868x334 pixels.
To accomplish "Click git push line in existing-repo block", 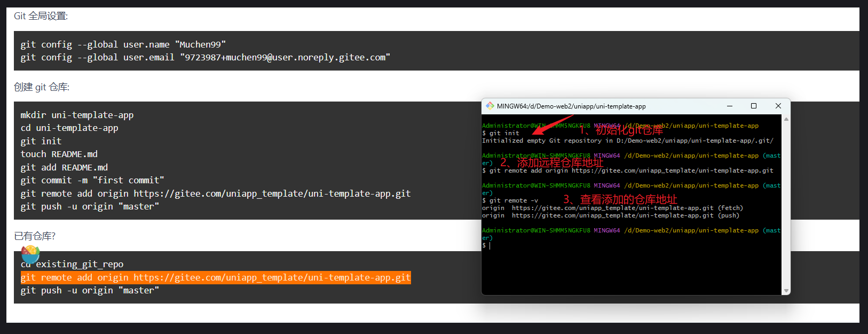I will [90, 290].
